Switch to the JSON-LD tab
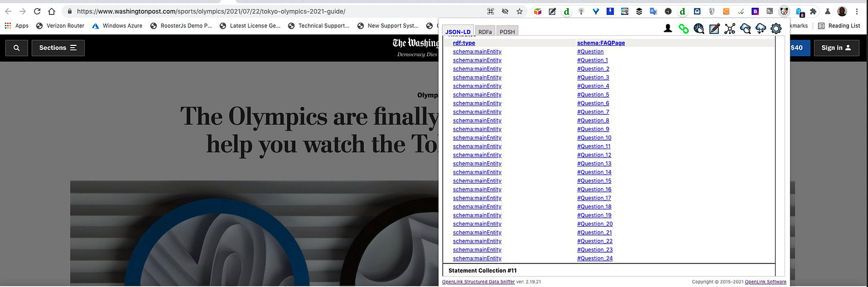The image size is (868, 287). (458, 32)
